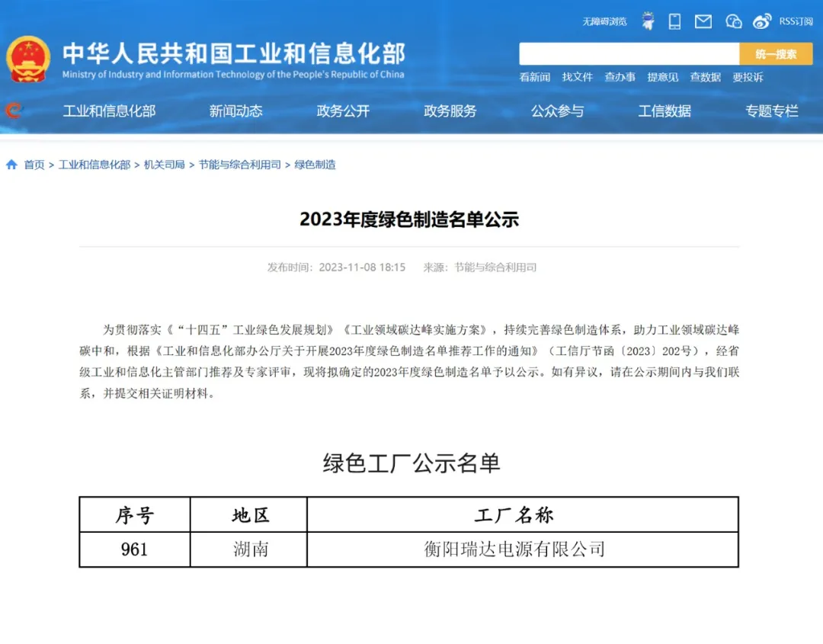Click the RSS订阅 link
Image resolution: width=823 pixels, height=644 pixels.
point(796,21)
